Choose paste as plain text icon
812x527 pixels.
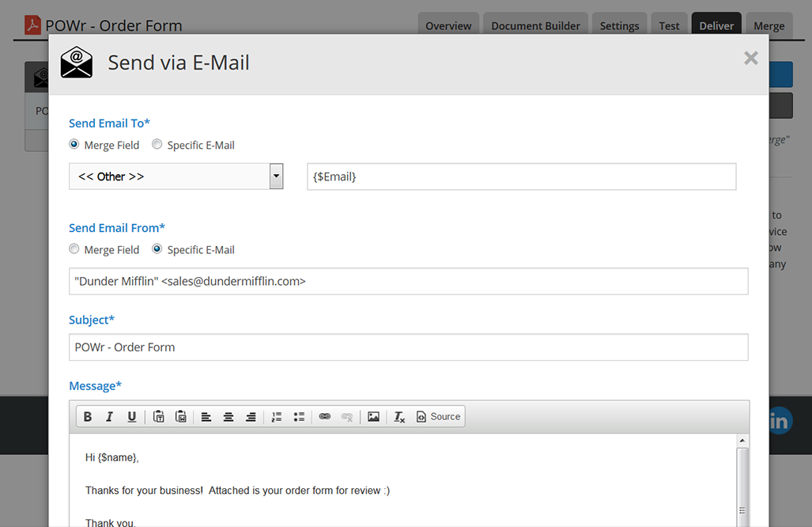click(159, 417)
